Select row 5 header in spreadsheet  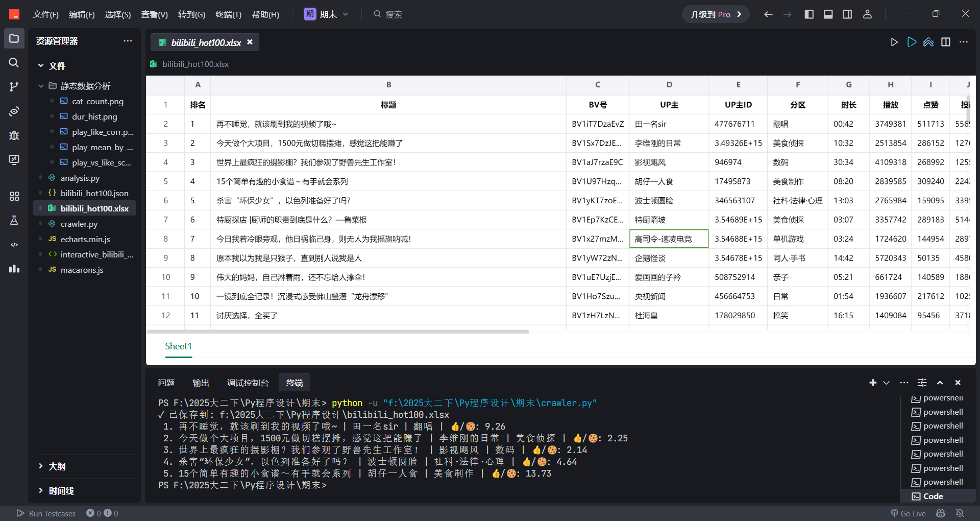[x=165, y=181]
